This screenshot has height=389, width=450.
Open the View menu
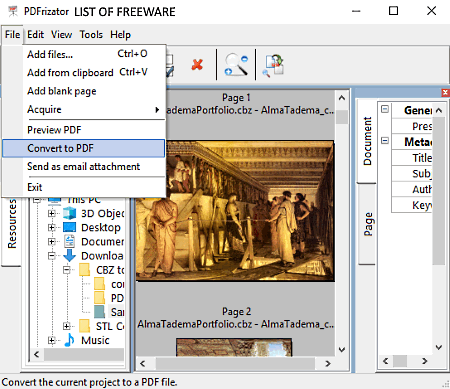(x=61, y=34)
